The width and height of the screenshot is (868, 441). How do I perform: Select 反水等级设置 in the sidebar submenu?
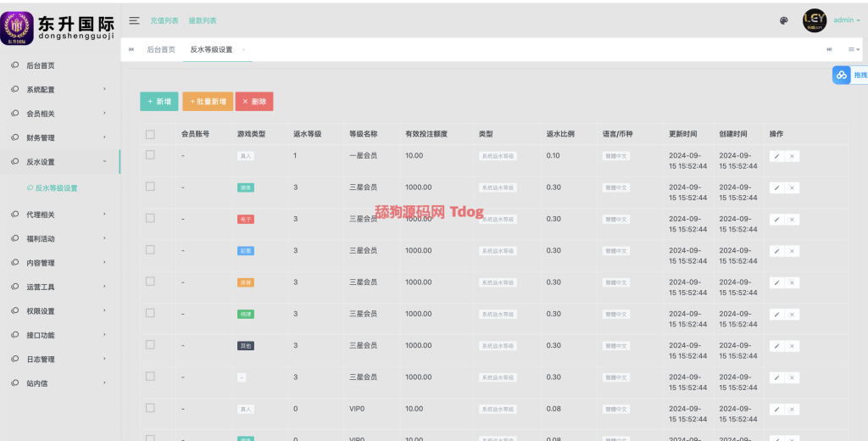tap(68, 188)
